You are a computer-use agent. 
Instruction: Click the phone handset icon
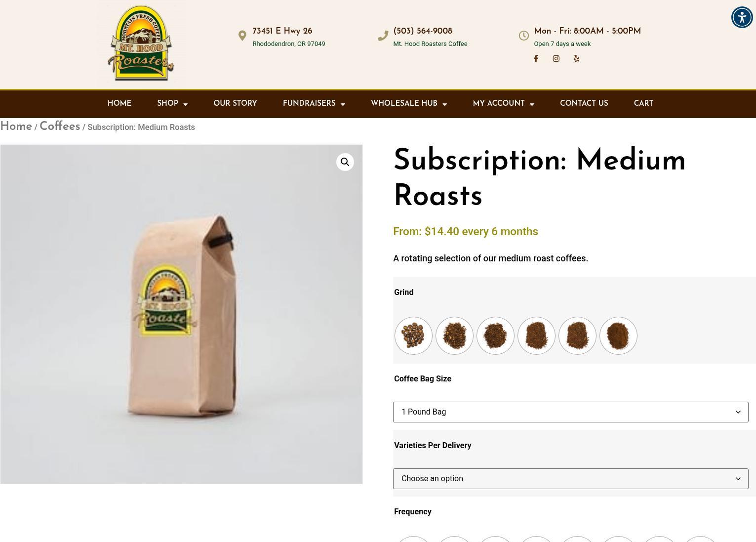coord(383,36)
